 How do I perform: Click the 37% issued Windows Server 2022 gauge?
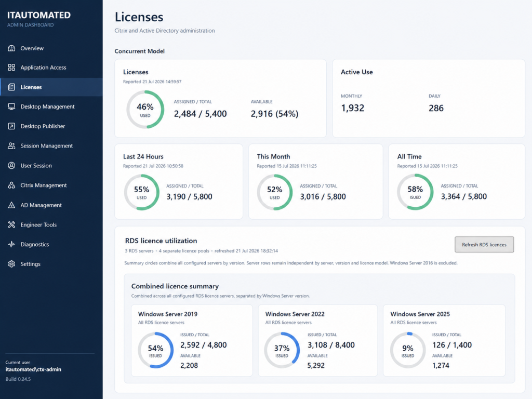pyautogui.click(x=282, y=351)
